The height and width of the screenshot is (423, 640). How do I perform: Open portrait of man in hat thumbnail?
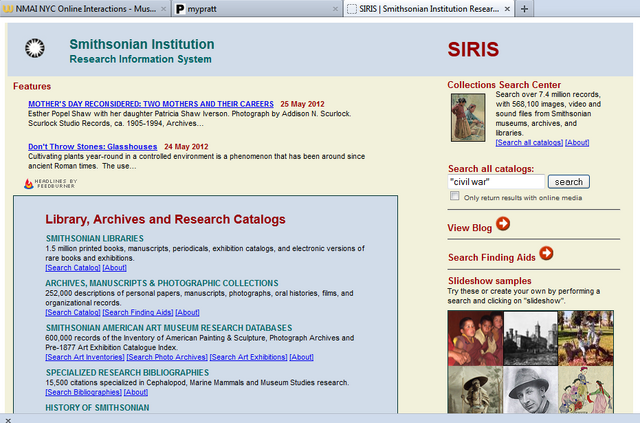[531, 390]
